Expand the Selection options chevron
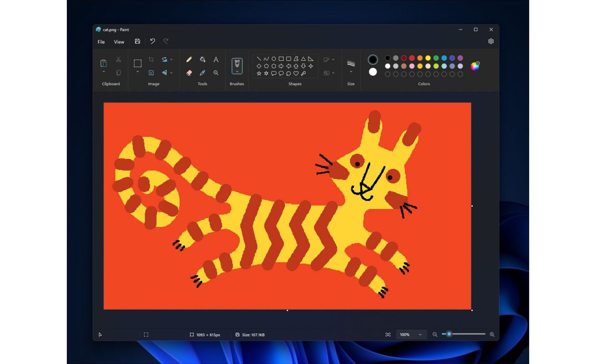The height and width of the screenshot is (364, 596). click(137, 71)
